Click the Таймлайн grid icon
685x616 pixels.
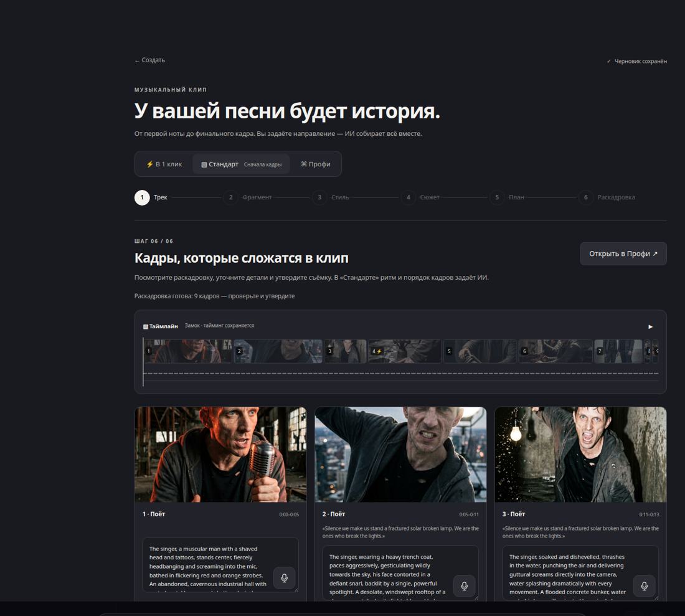coord(146,327)
